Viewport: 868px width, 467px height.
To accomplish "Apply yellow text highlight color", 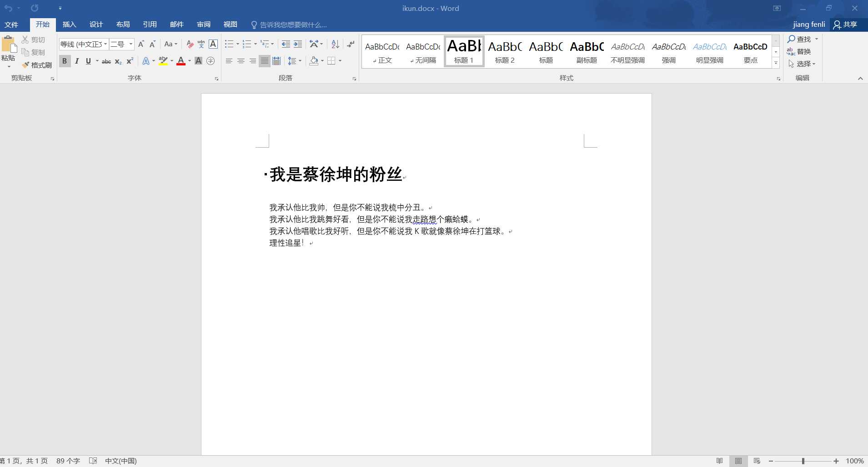I will pyautogui.click(x=163, y=61).
